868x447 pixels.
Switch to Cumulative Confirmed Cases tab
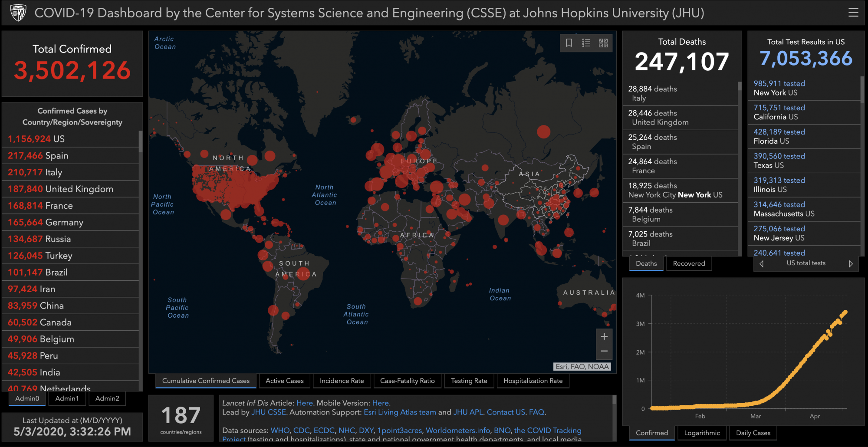(206, 381)
